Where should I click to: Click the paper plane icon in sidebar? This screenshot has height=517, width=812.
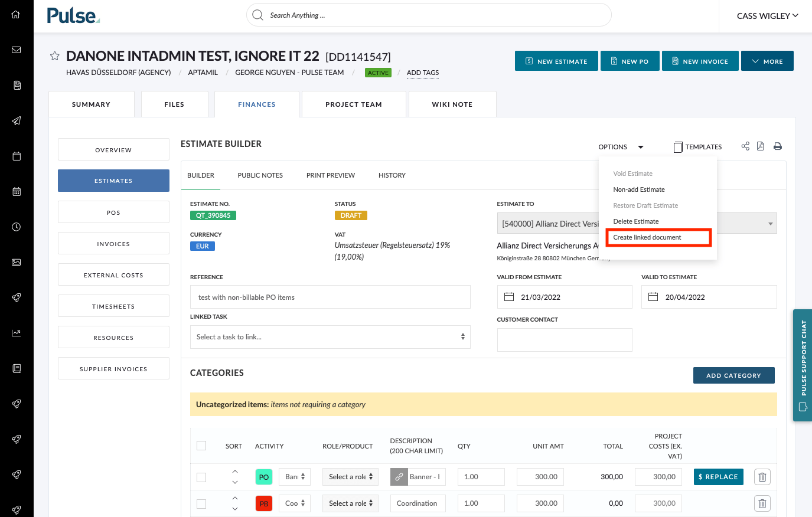[x=17, y=120]
